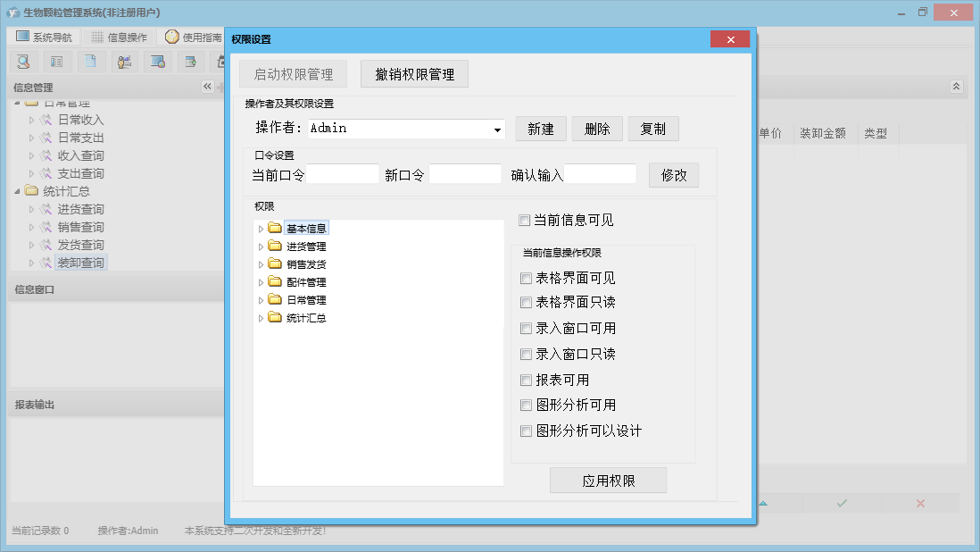Click the tool icon beside 发货查询
Viewport: 980px width, 552px height.
pos(46,245)
